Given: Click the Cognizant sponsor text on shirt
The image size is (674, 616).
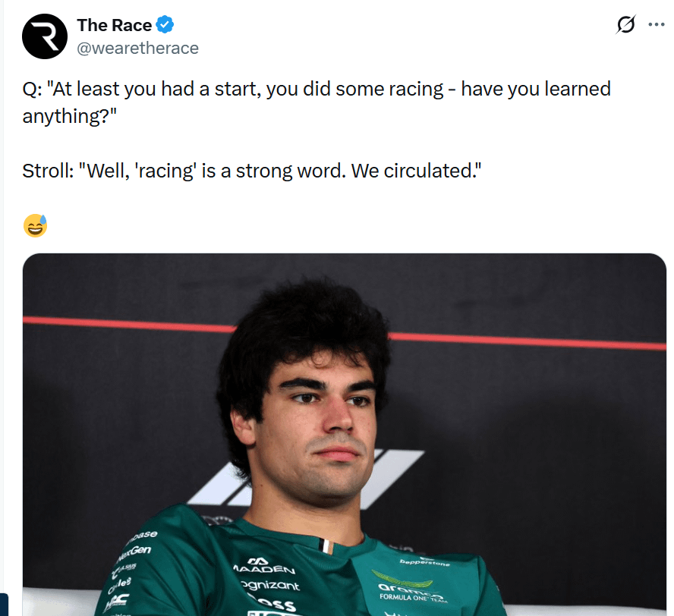Looking at the screenshot, I should [x=270, y=585].
